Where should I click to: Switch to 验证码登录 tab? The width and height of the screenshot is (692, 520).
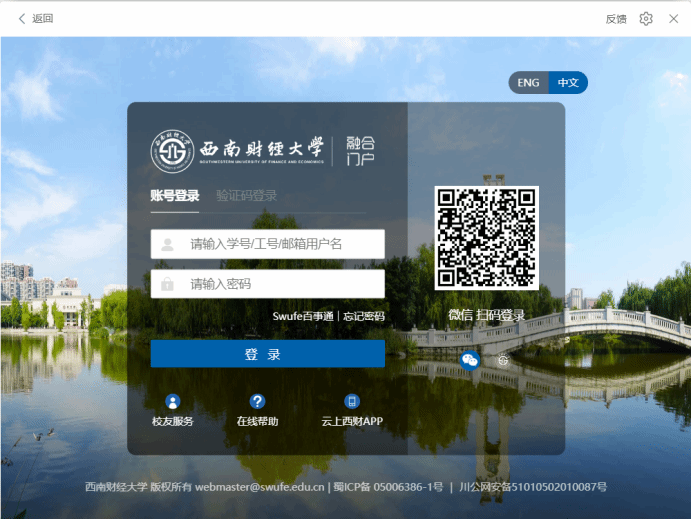pos(246,196)
